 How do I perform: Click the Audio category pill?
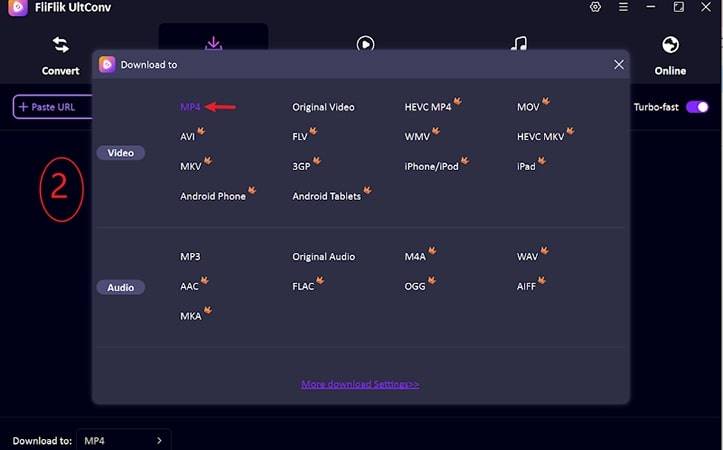[120, 287]
